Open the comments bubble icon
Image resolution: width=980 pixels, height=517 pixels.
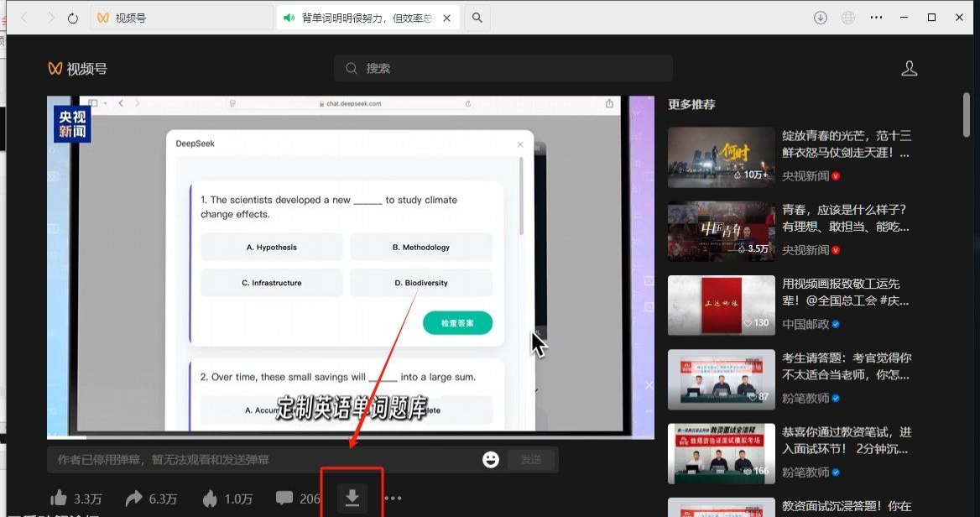click(284, 498)
